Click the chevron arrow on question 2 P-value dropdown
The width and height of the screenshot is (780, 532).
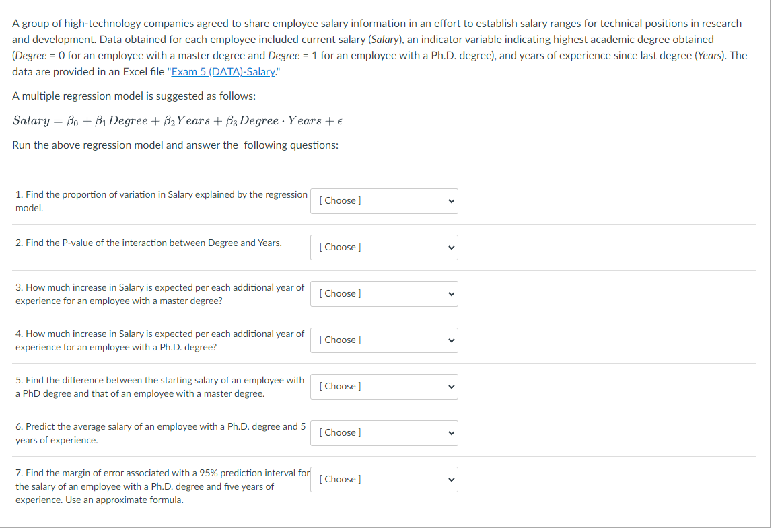451,248
